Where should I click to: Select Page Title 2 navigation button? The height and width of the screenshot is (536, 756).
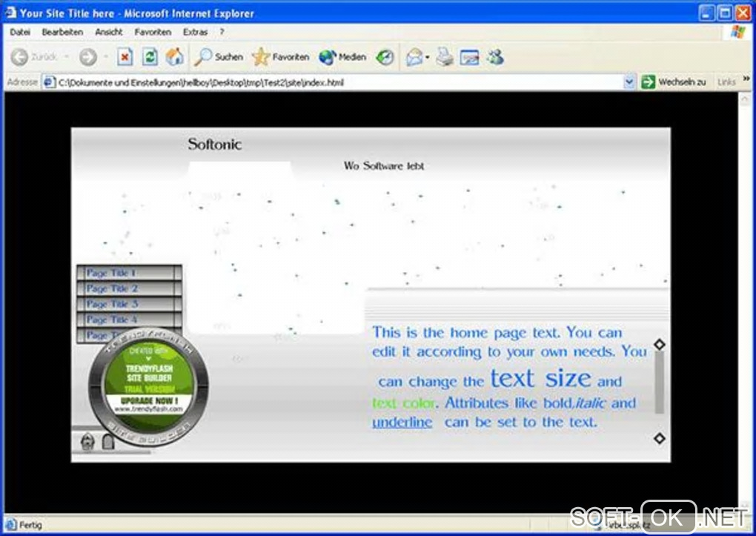click(129, 288)
